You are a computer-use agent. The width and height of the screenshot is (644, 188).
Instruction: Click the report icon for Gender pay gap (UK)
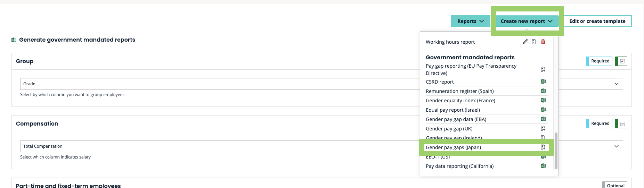point(543,128)
